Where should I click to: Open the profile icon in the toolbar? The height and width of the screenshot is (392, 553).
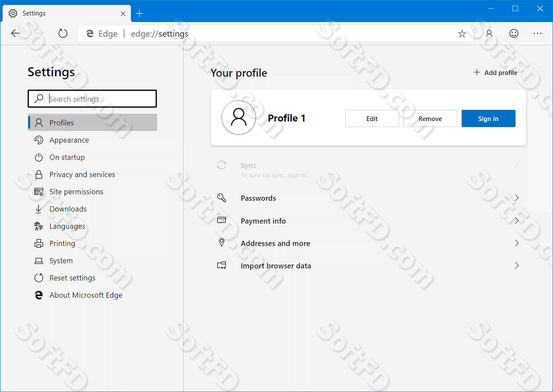point(489,34)
